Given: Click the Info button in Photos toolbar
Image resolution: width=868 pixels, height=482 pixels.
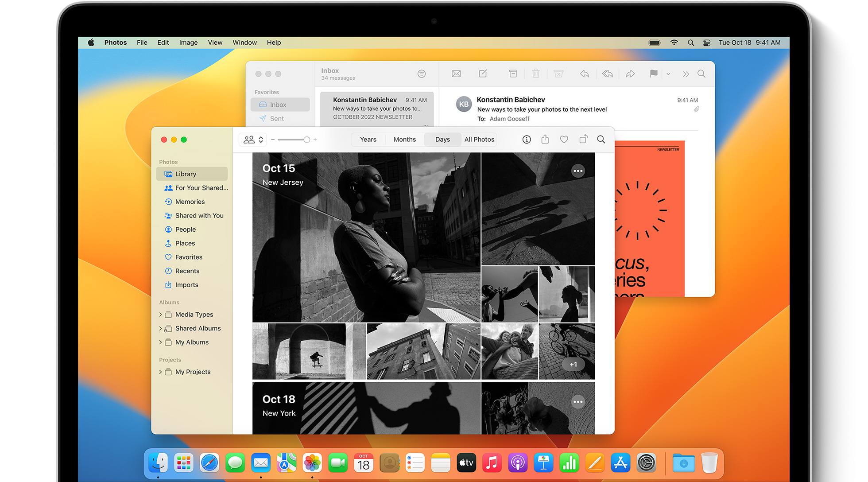Looking at the screenshot, I should coord(527,140).
